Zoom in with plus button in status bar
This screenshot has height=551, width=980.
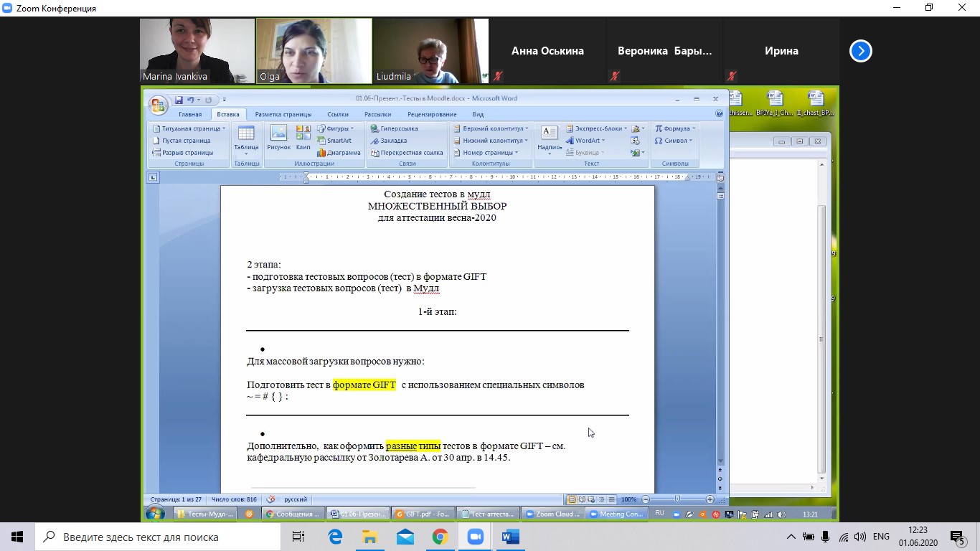pos(710,499)
